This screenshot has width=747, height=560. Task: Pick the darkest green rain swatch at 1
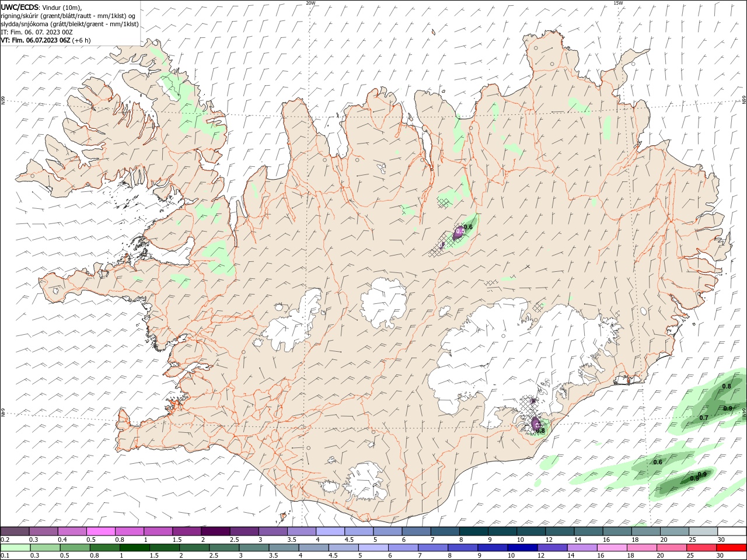coord(134,548)
